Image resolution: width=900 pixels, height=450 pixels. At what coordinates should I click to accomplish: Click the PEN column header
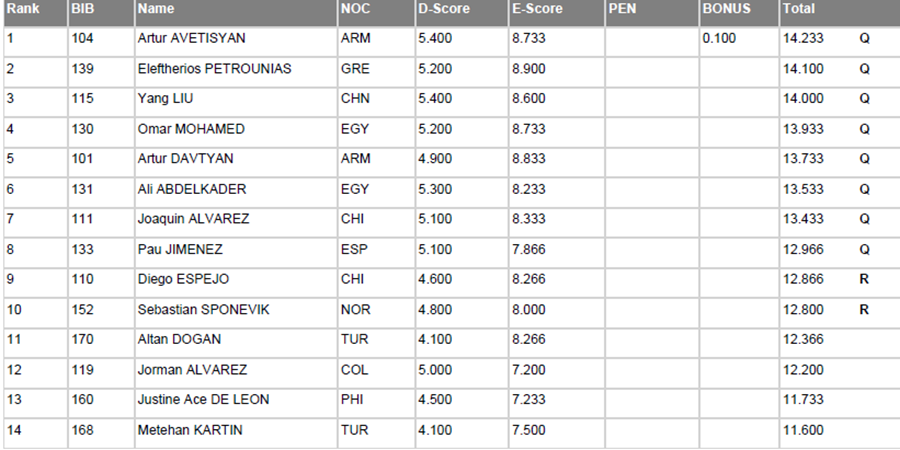(x=621, y=9)
